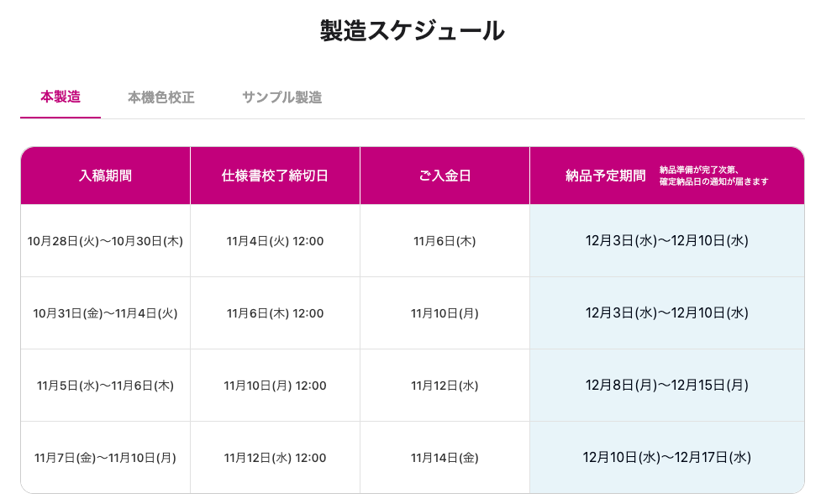826x504 pixels.
Task: Click the 12月8日(月)〜12月15日(月) delivery period cell
Action: coord(666,386)
